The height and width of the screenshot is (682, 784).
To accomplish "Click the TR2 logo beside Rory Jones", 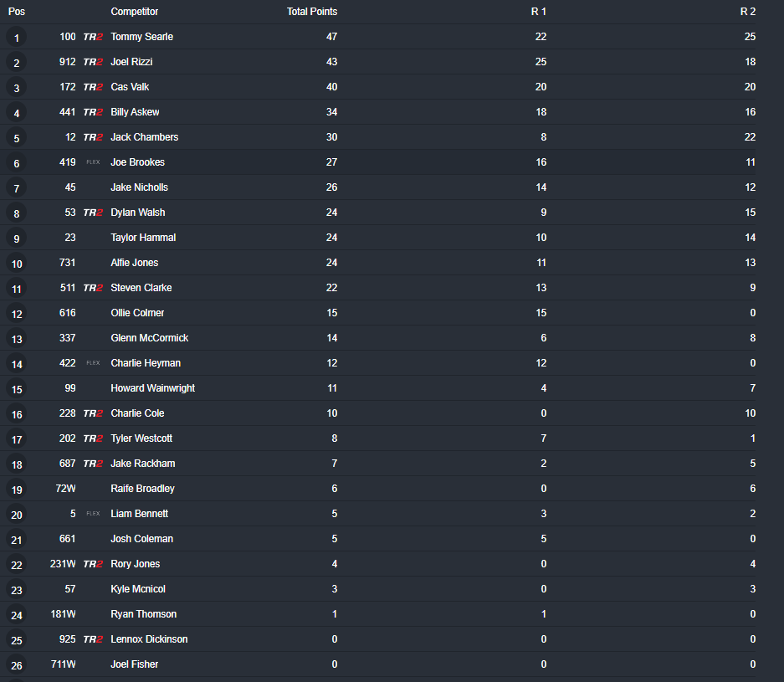I will (93, 564).
